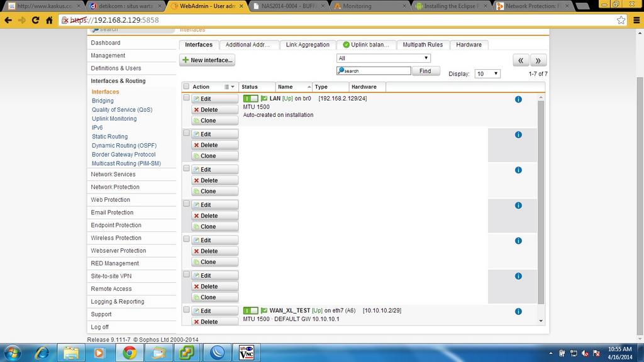Delete the LAN interface
Viewport: 644px width, 362px height.
click(x=215, y=109)
